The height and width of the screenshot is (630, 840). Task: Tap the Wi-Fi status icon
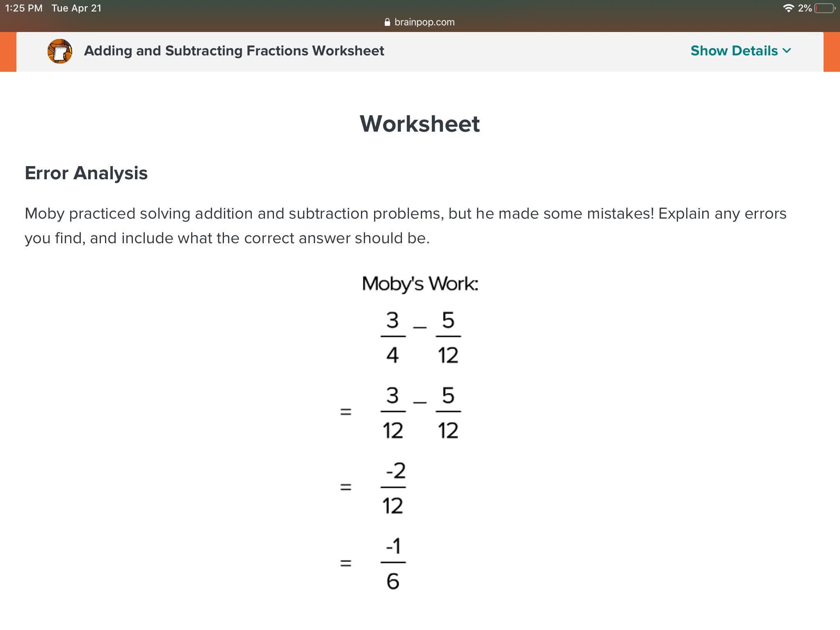[788, 8]
